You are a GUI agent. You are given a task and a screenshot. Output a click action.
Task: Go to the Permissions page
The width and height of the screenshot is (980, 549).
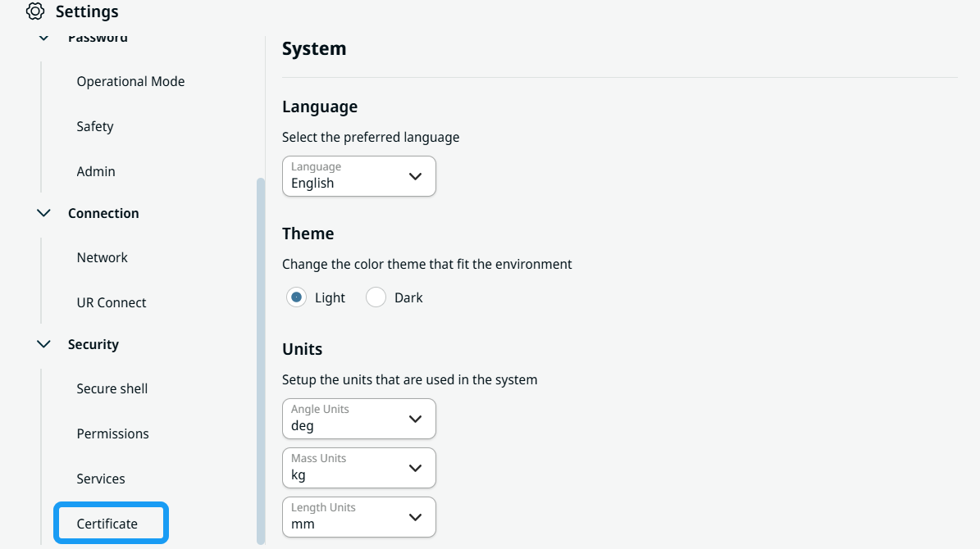(112, 433)
